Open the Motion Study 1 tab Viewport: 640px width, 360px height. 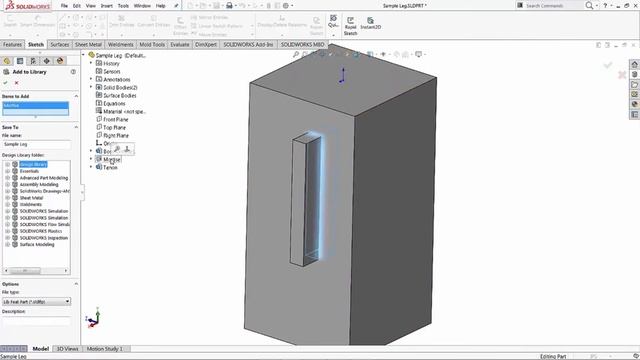(104, 349)
